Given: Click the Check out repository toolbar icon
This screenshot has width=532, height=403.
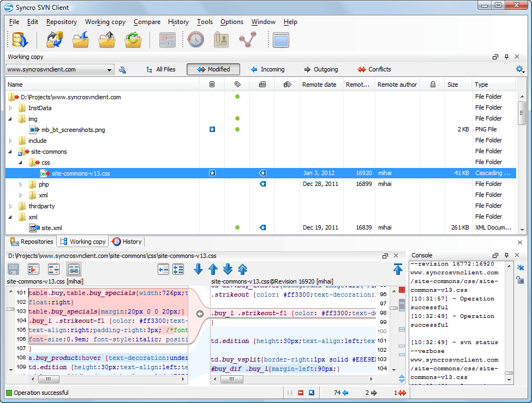Looking at the screenshot, I should coord(20,40).
